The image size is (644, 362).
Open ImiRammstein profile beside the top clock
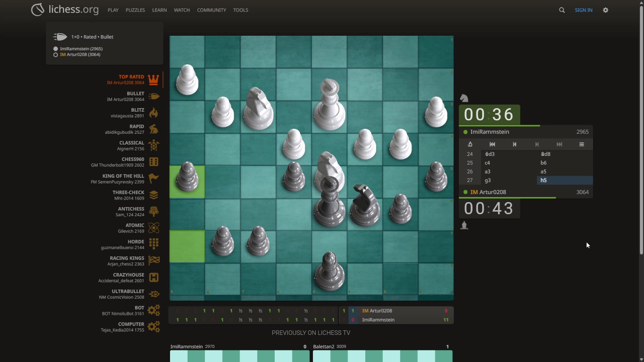[x=489, y=132]
